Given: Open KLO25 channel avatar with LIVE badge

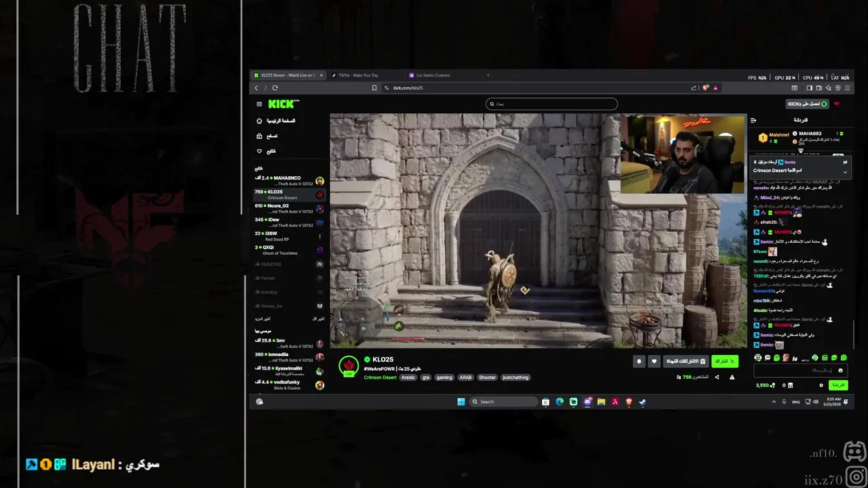Looking at the screenshot, I should (x=349, y=366).
